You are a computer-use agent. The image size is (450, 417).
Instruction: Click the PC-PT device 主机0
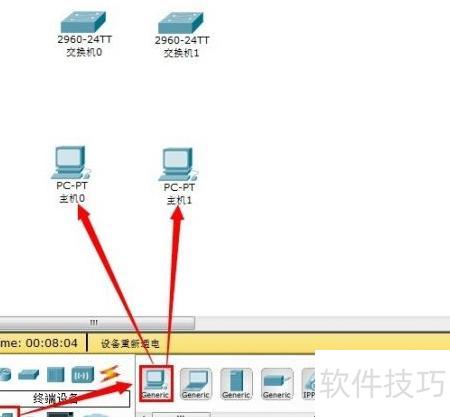pyautogui.click(x=71, y=163)
